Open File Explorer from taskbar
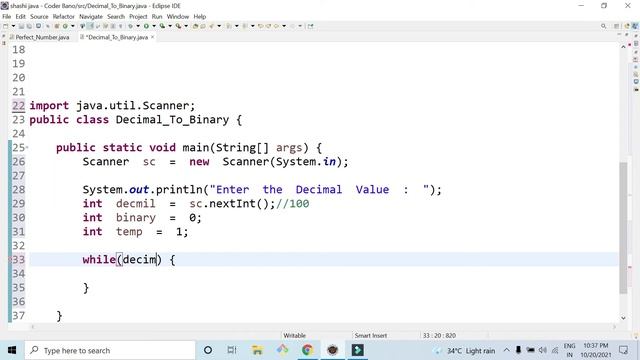 point(257,350)
